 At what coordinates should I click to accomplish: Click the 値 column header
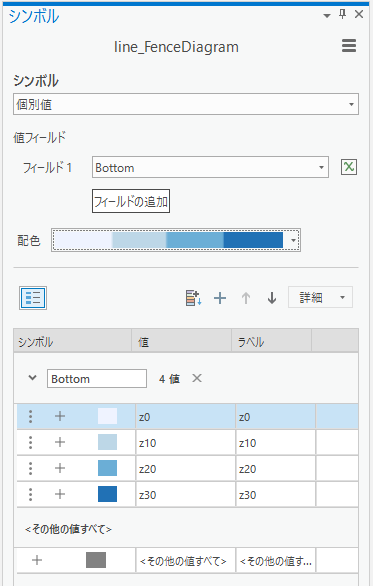(182, 340)
